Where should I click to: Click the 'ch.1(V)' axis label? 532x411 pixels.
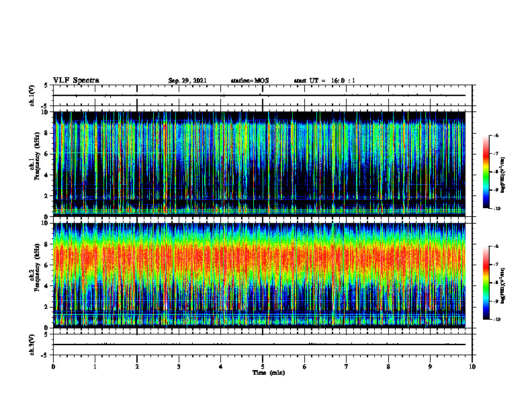(32, 95)
